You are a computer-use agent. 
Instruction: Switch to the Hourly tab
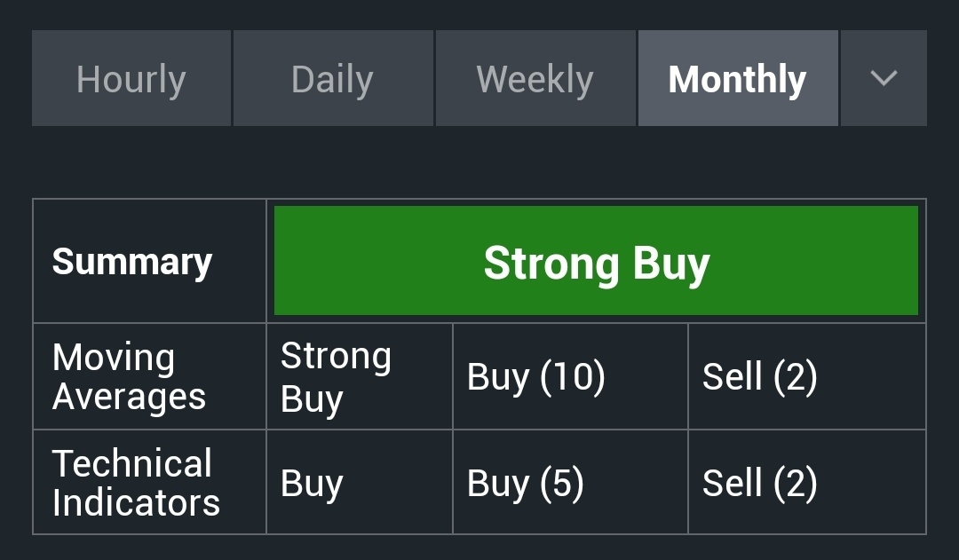pyautogui.click(x=131, y=78)
